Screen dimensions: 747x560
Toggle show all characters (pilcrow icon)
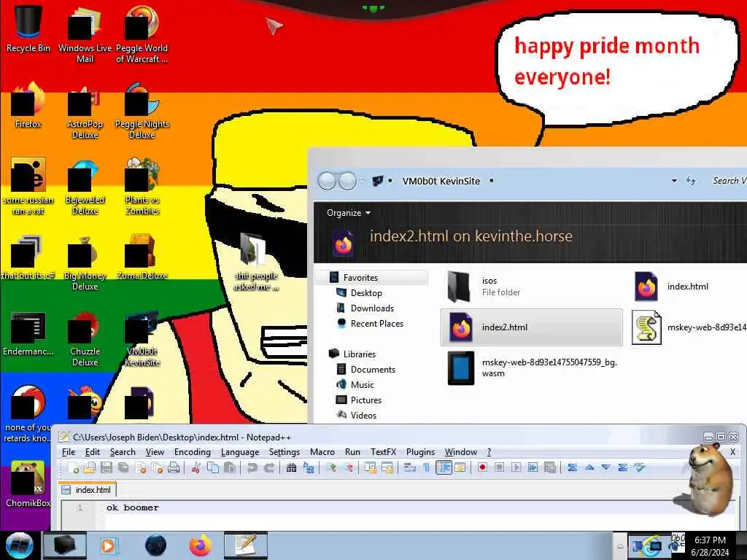coord(426,468)
